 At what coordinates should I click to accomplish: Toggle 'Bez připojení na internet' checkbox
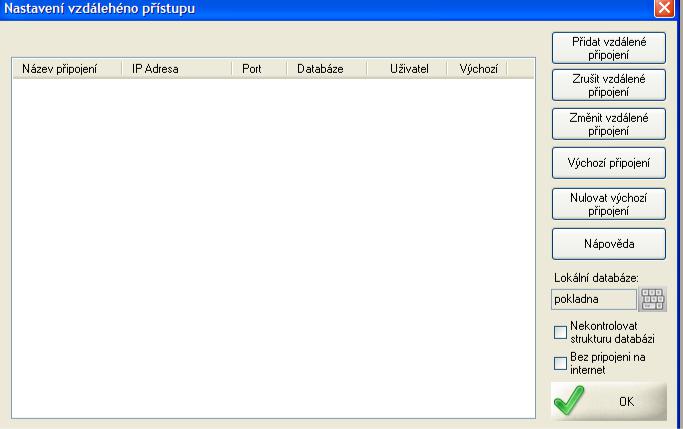pos(560,363)
